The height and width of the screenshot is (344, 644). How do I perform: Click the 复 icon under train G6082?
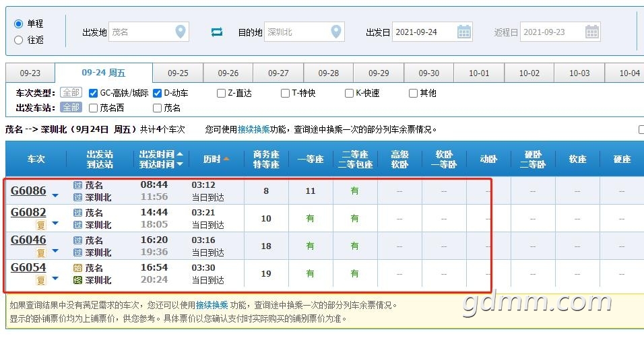[x=41, y=225]
